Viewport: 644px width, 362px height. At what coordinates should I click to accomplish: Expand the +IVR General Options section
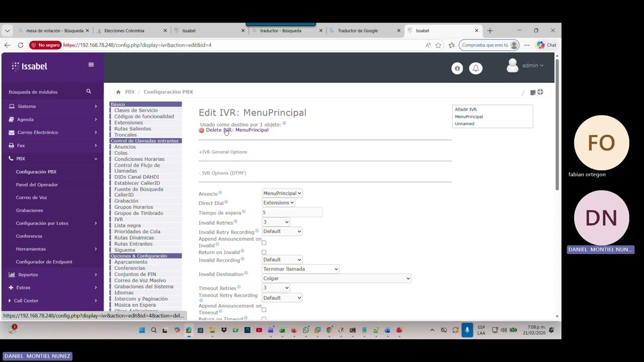(x=223, y=152)
